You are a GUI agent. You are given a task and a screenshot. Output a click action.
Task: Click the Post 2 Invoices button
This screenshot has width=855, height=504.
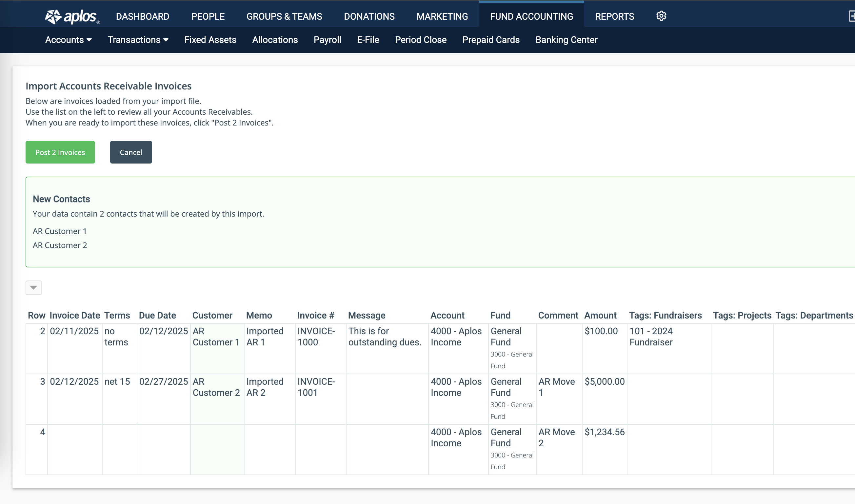click(60, 152)
